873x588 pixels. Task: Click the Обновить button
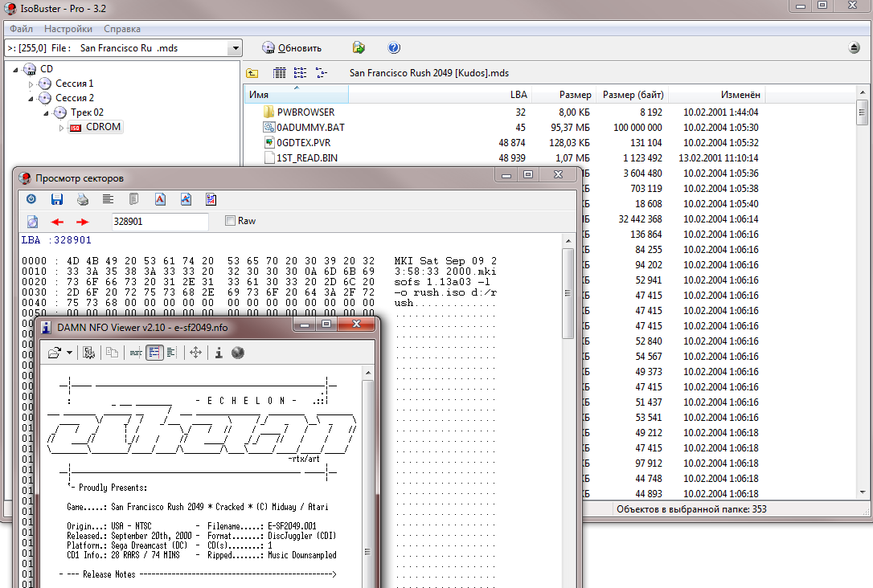(292, 48)
